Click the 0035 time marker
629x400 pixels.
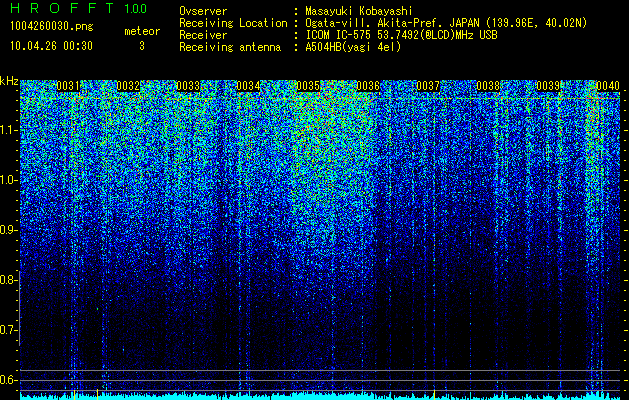coord(308,86)
